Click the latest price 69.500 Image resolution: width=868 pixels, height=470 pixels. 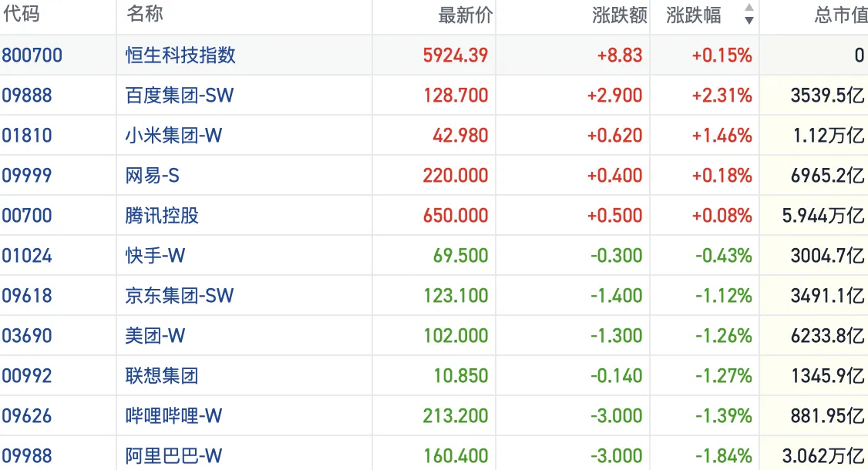[460, 256]
